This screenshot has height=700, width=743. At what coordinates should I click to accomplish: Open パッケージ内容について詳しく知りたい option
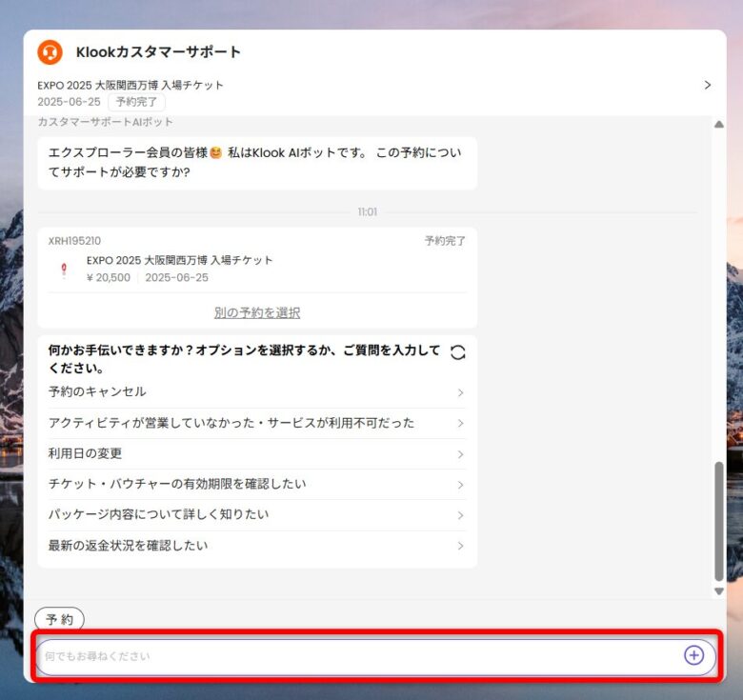pyautogui.click(x=158, y=514)
